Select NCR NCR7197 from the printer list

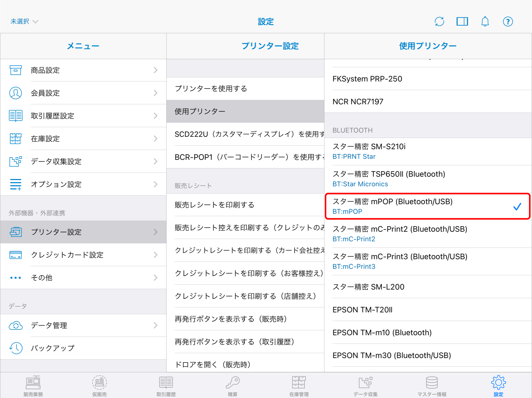pyautogui.click(x=428, y=101)
